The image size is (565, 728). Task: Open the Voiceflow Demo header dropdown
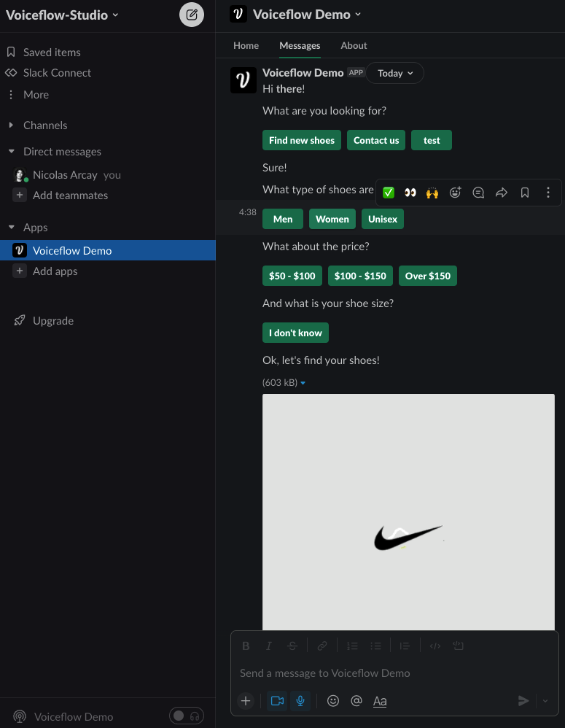coord(307,15)
